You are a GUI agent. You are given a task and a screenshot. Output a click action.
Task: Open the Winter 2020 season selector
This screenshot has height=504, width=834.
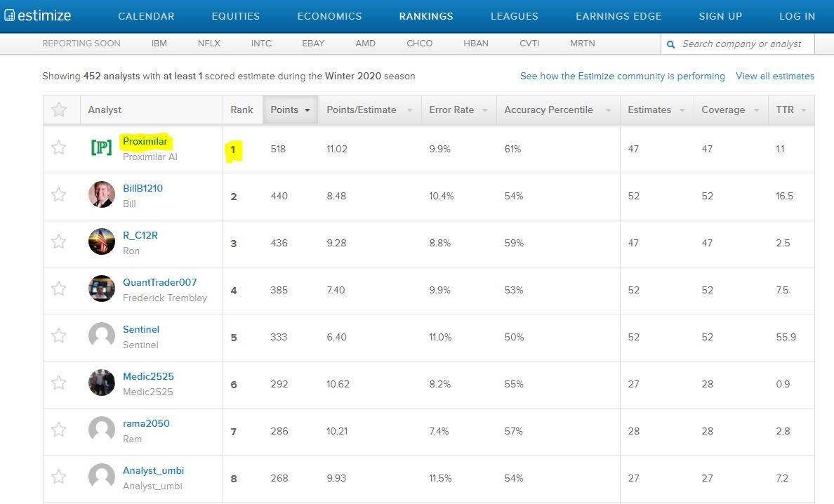point(353,76)
